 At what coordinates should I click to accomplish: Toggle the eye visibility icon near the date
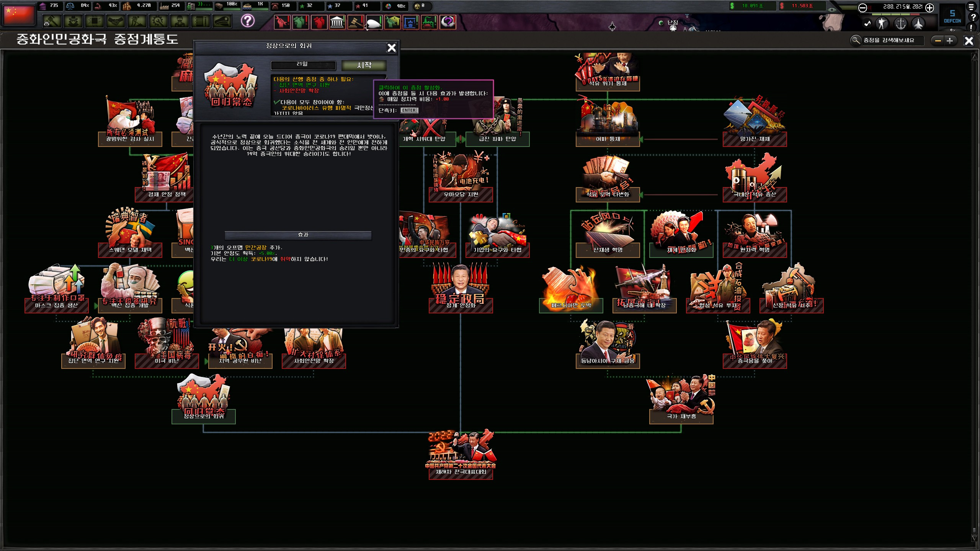pos(831,9)
